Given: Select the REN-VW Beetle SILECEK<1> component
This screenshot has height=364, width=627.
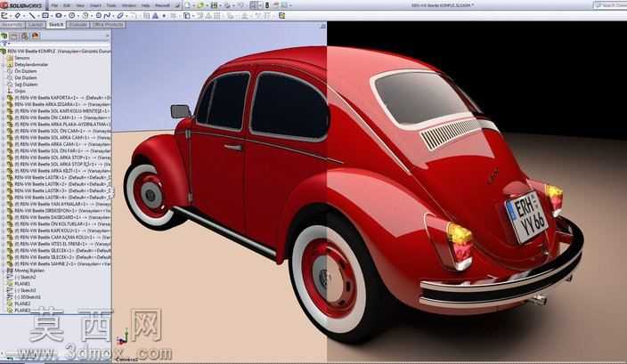Looking at the screenshot, I should [62, 250].
